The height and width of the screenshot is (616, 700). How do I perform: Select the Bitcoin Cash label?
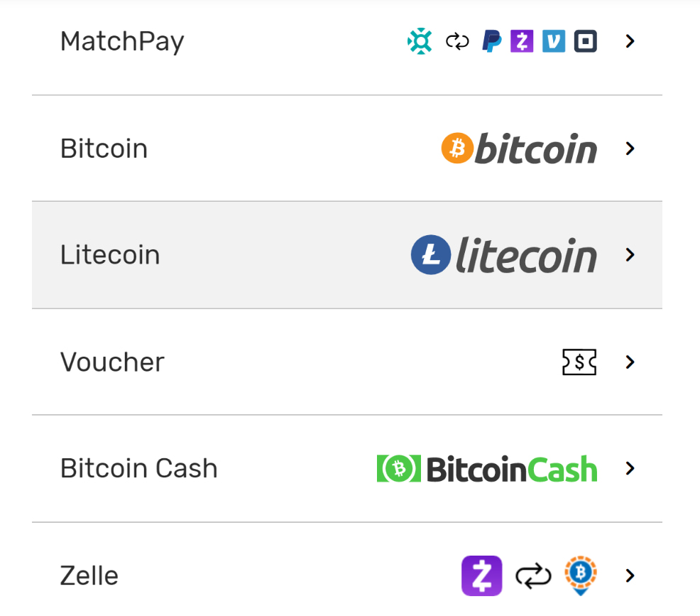coord(139,469)
